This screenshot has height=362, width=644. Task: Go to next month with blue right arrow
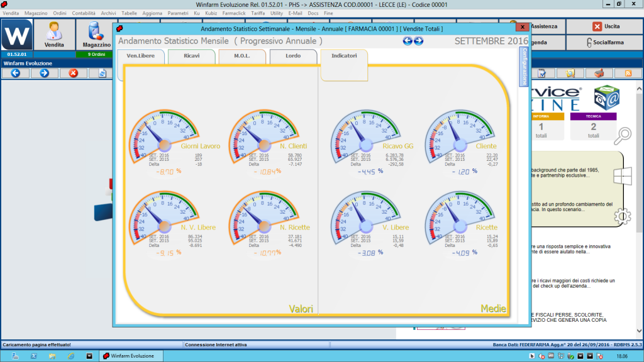click(418, 41)
